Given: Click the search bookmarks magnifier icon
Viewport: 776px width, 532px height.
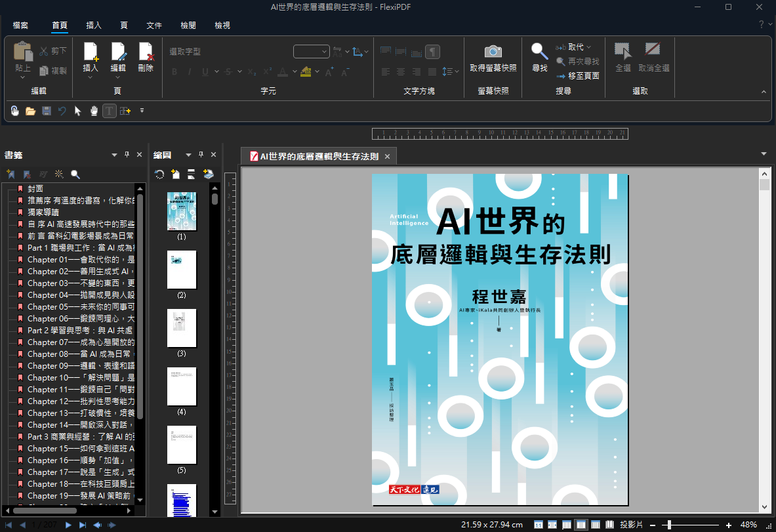Looking at the screenshot, I should click(75, 174).
